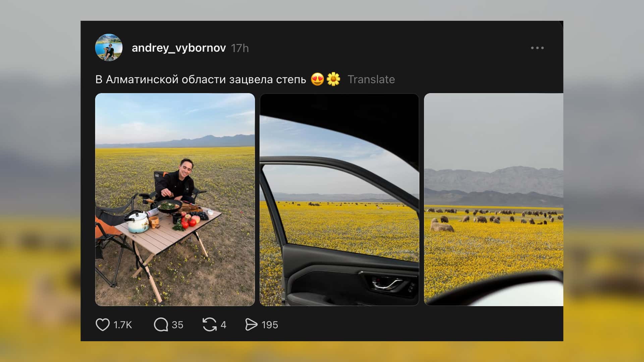Screen dimensions: 644x362
Task: Click the share count showing 195
Action: pyautogui.click(x=270, y=325)
